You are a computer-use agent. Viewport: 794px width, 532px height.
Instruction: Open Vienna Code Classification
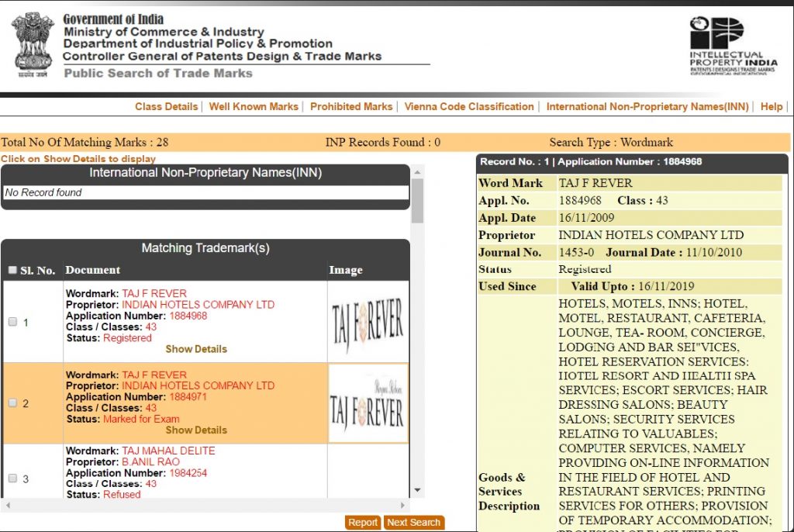click(x=469, y=107)
